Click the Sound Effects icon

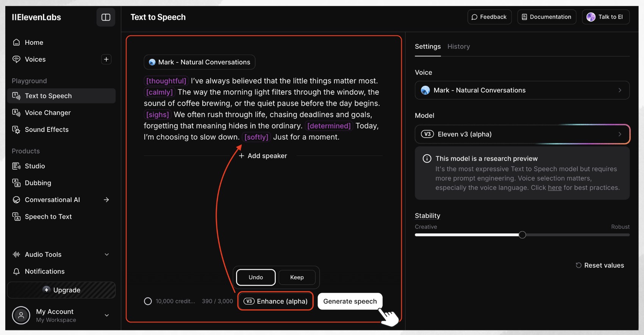tap(16, 130)
